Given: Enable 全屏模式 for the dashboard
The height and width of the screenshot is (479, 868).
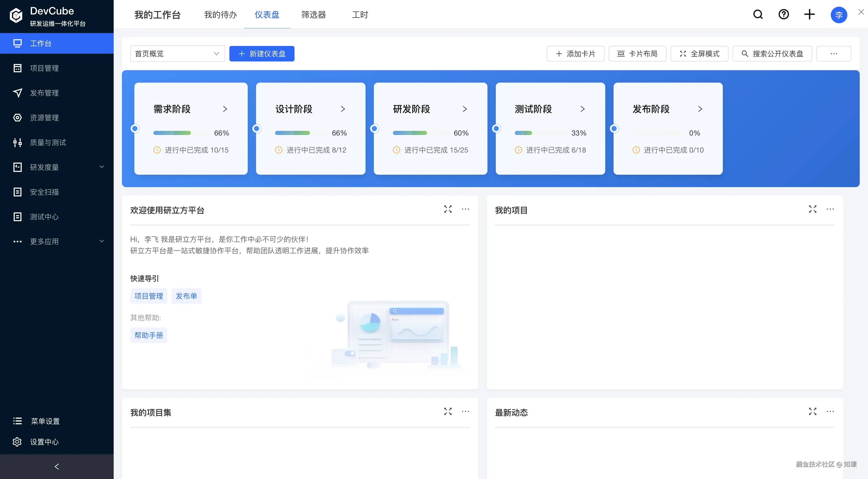Looking at the screenshot, I should (699, 53).
